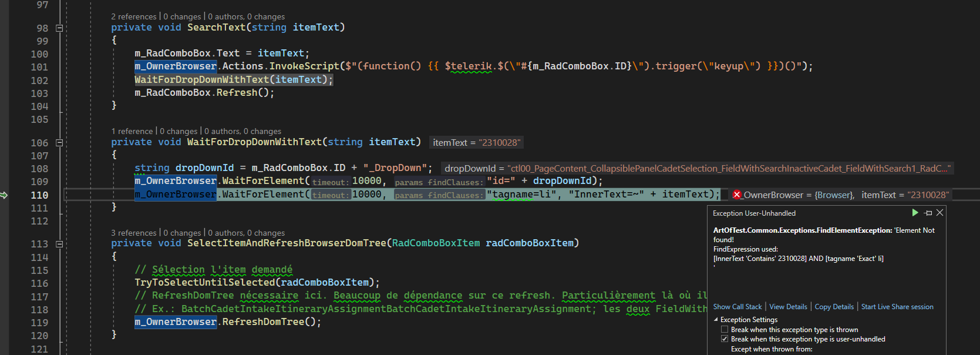980x355 pixels.
Task: Collapse the WaitForDropDownWithText method outline
Action: (x=59, y=143)
